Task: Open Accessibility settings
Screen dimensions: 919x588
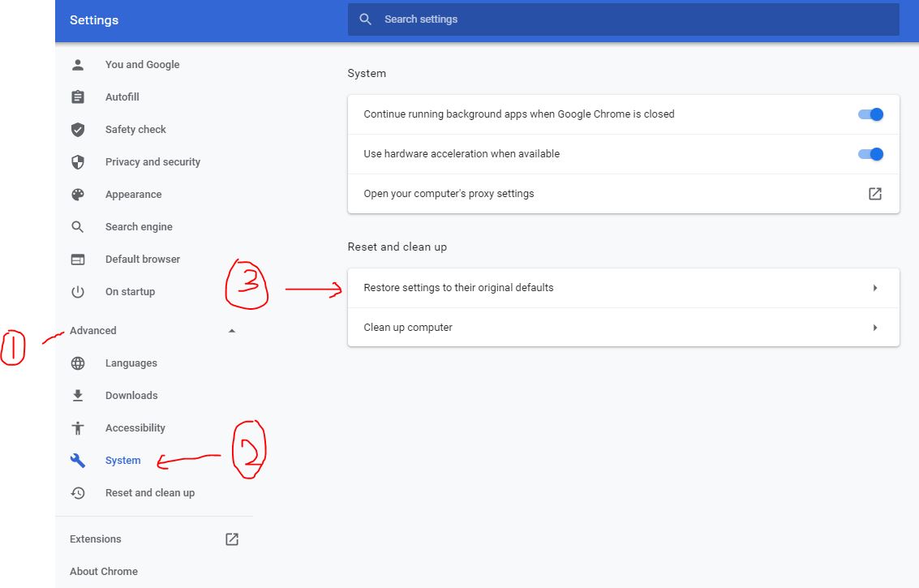Action: (135, 428)
